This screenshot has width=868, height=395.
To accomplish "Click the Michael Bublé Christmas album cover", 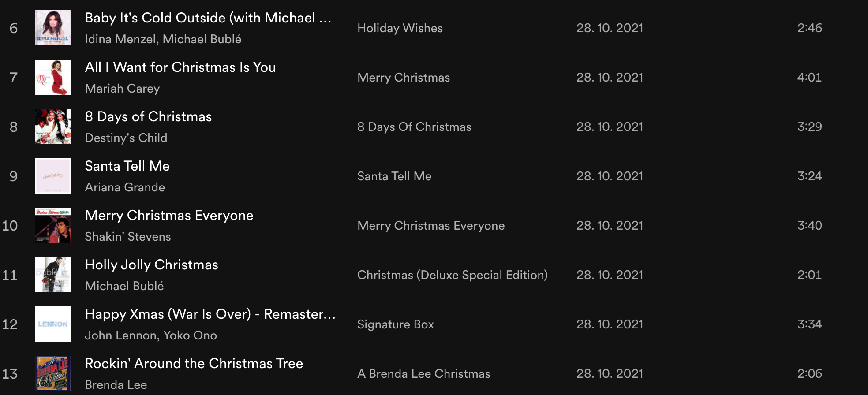I will (x=53, y=275).
